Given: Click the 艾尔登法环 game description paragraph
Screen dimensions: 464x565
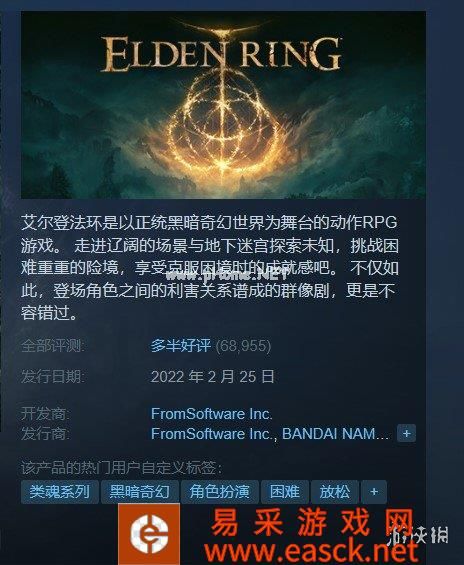Looking at the screenshot, I should point(210,267).
